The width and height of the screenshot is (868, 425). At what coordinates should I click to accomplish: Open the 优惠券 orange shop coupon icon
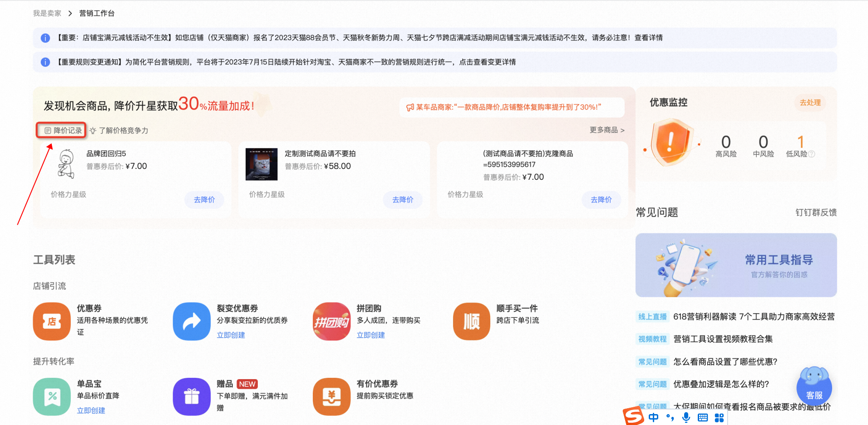(x=52, y=321)
